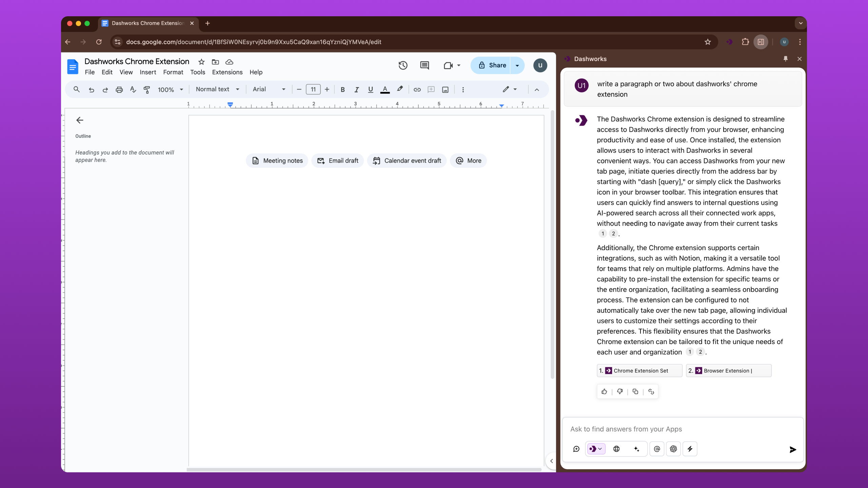
Task: Toggle bold formatting
Action: click(x=342, y=89)
